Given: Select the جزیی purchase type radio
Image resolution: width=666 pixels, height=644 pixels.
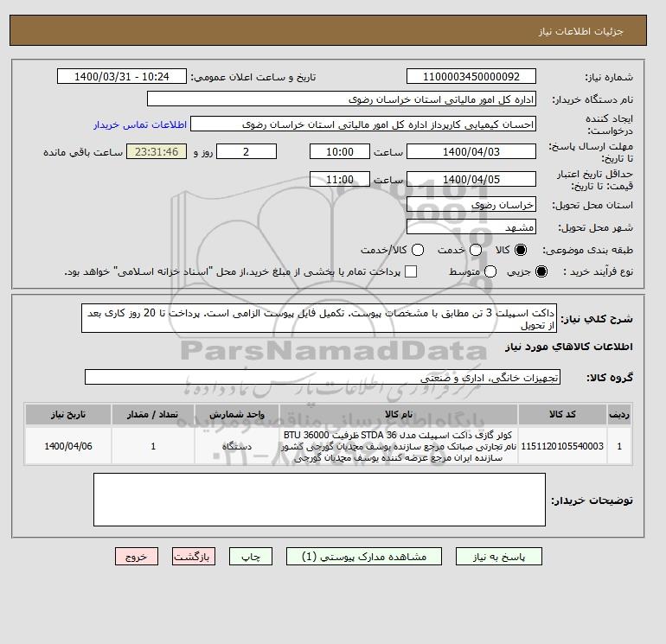Looking at the screenshot, I should point(541,271).
